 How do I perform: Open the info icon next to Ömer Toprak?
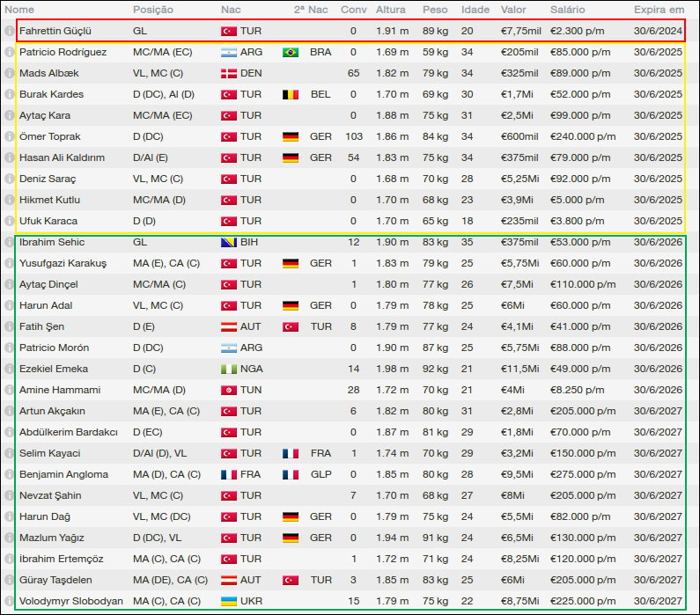point(10,136)
